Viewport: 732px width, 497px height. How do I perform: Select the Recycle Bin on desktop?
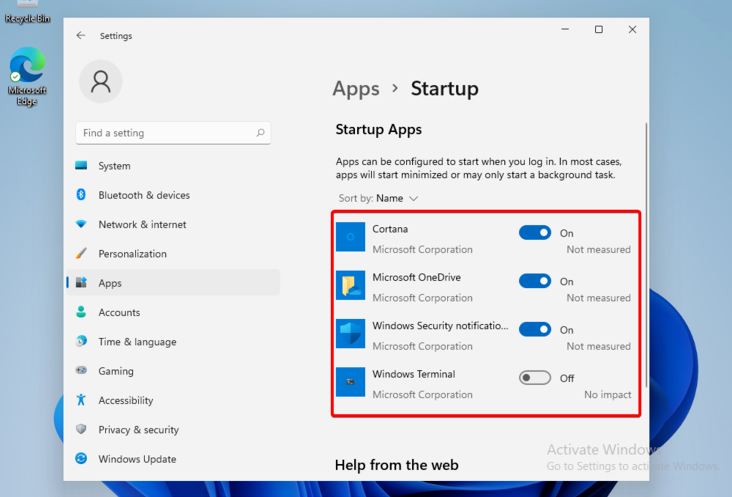click(x=27, y=13)
